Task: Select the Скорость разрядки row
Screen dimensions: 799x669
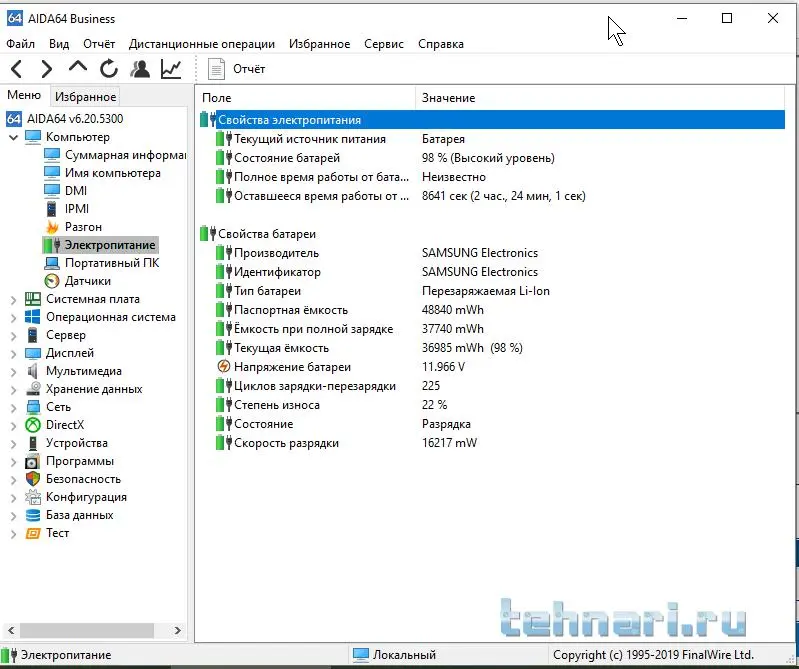Action: point(492,443)
